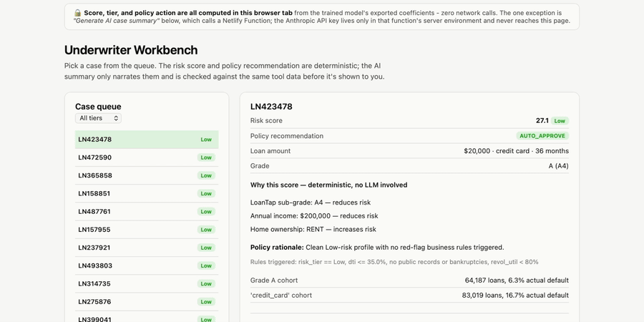The height and width of the screenshot is (322, 644).
Task: Click the Underwriter Workbench heading
Action: point(131,50)
